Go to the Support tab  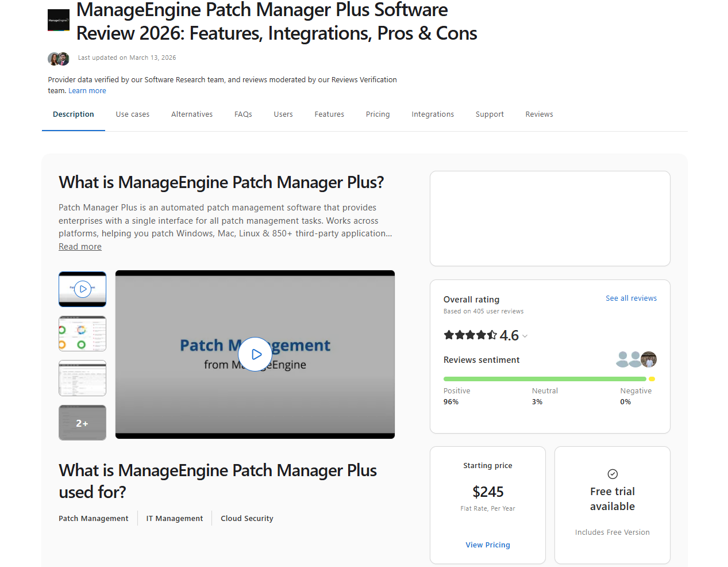coord(490,114)
